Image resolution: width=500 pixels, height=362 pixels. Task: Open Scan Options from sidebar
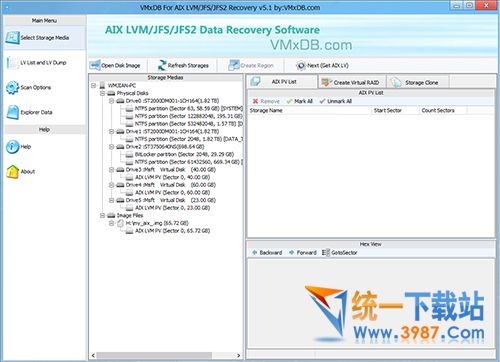point(29,88)
